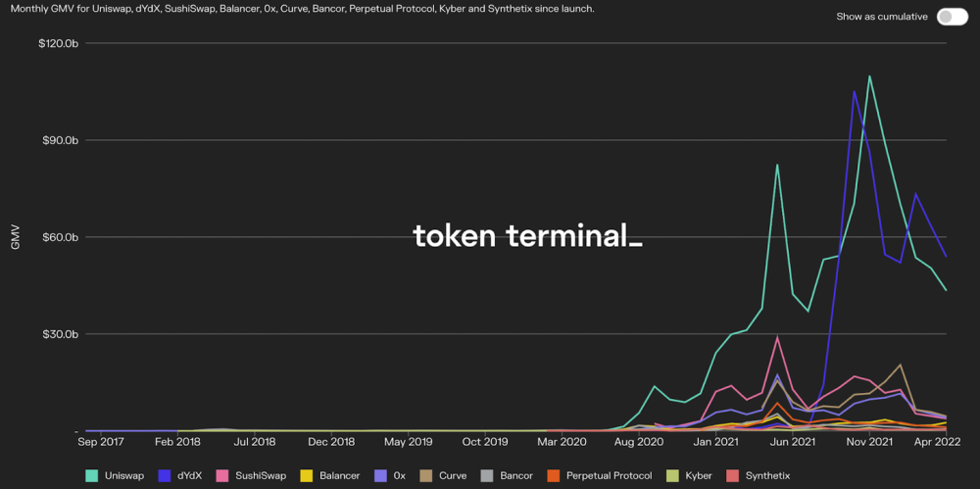Click the Show as cumulative label text

click(x=881, y=17)
